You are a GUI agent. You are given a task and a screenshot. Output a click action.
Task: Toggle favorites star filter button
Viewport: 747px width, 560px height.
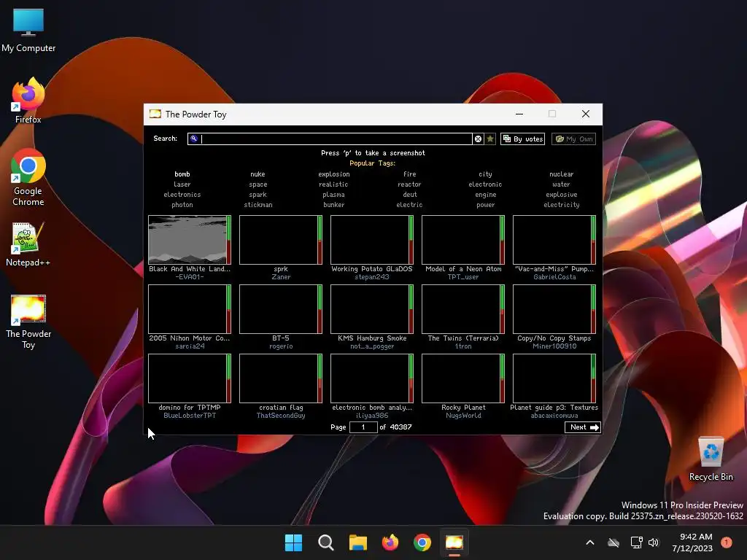(490, 139)
